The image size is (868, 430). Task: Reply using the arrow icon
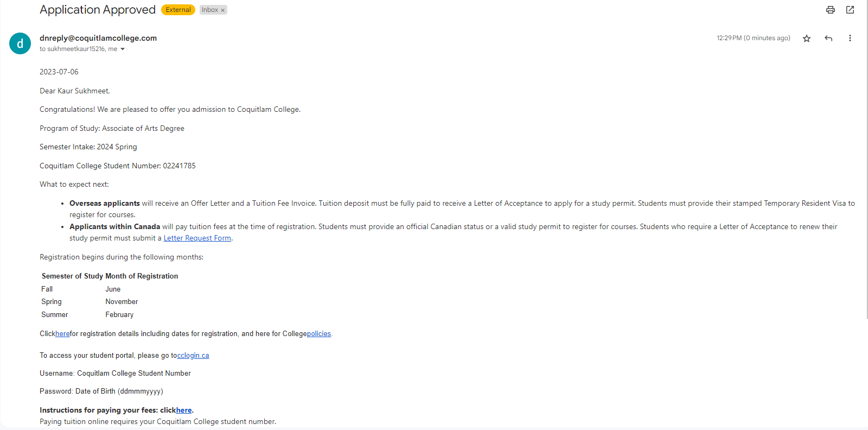(828, 38)
